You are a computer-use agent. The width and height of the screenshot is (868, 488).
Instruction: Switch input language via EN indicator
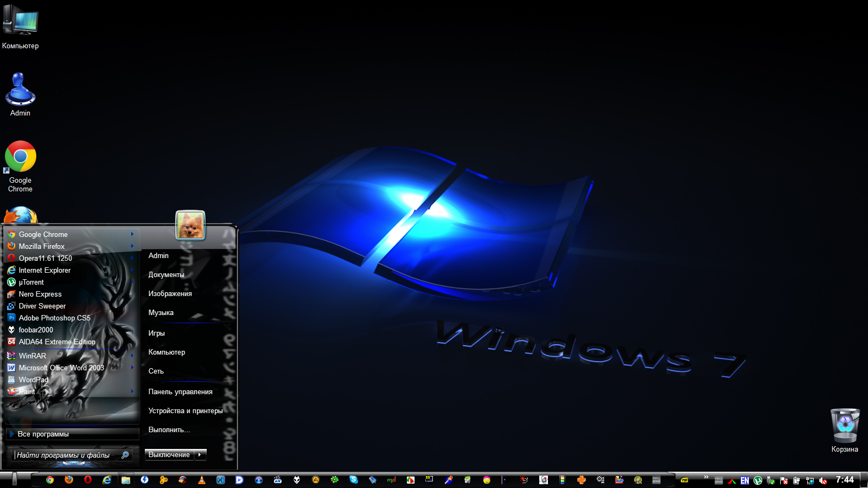click(x=745, y=480)
